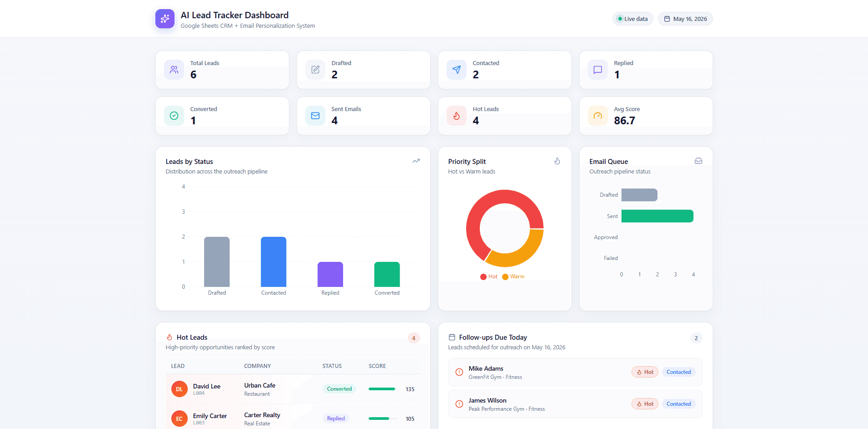Click the SCORE column header
Image resolution: width=868 pixels, height=429 pixels.
tap(377, 366)
